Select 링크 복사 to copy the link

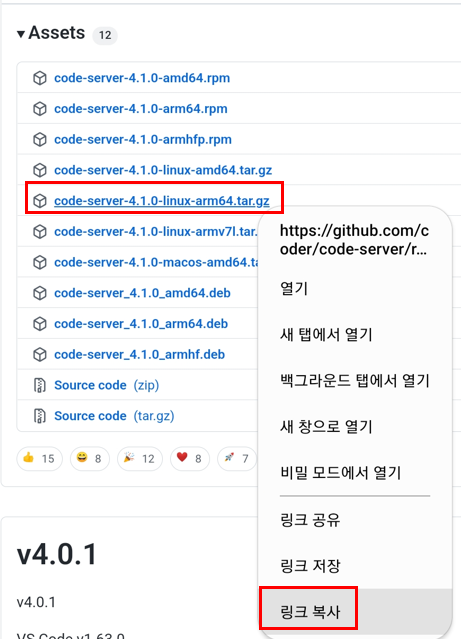click(355, 612)
